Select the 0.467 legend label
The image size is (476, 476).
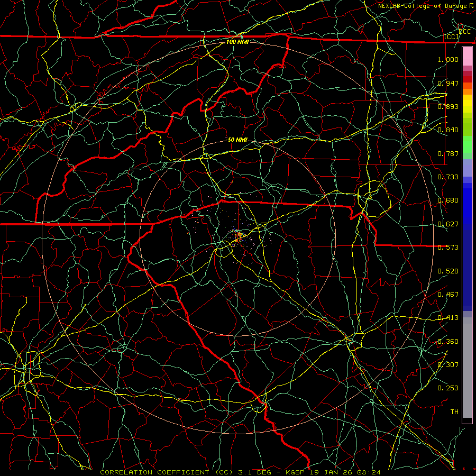(x=448, y=295)
